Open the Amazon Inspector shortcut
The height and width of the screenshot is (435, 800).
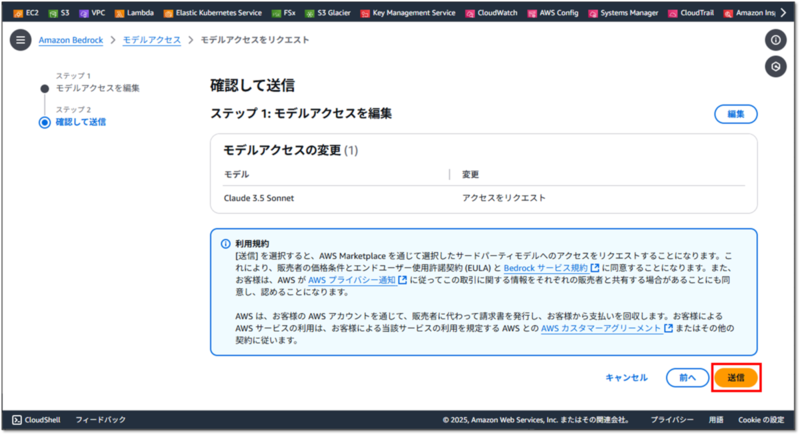pyautogui.click(x=749, y=13)
